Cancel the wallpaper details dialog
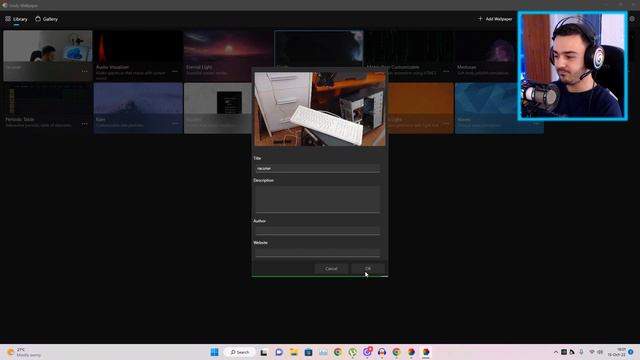 coord(331,269)
